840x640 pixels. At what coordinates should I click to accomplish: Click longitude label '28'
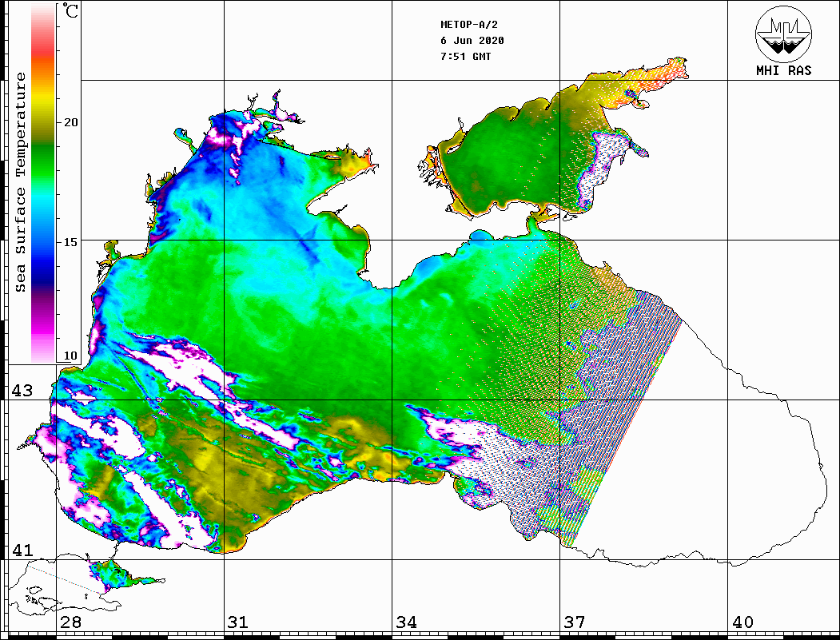(x=70, y=622)
